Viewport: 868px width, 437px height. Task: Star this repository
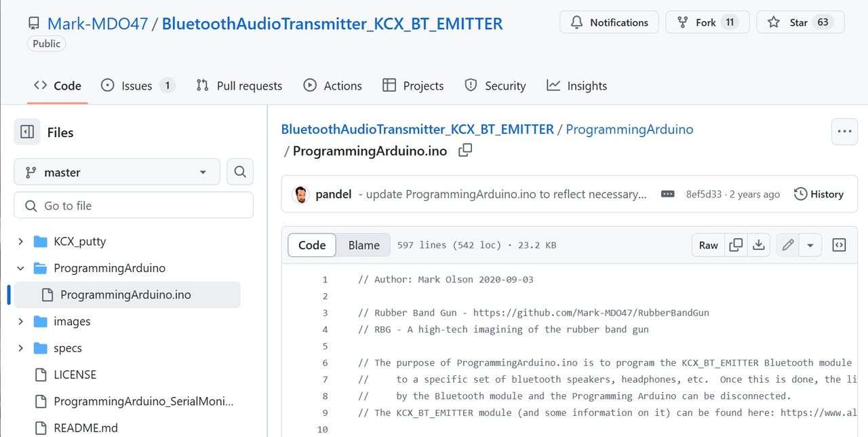pyautogui.click(x=800, y=22)
